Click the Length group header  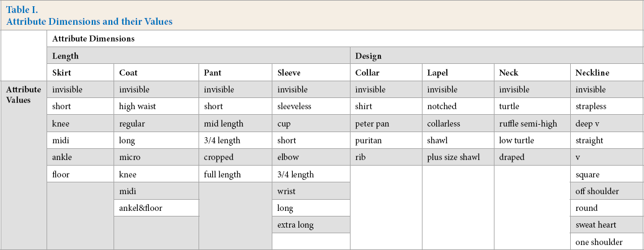click(x=199, y=55)
